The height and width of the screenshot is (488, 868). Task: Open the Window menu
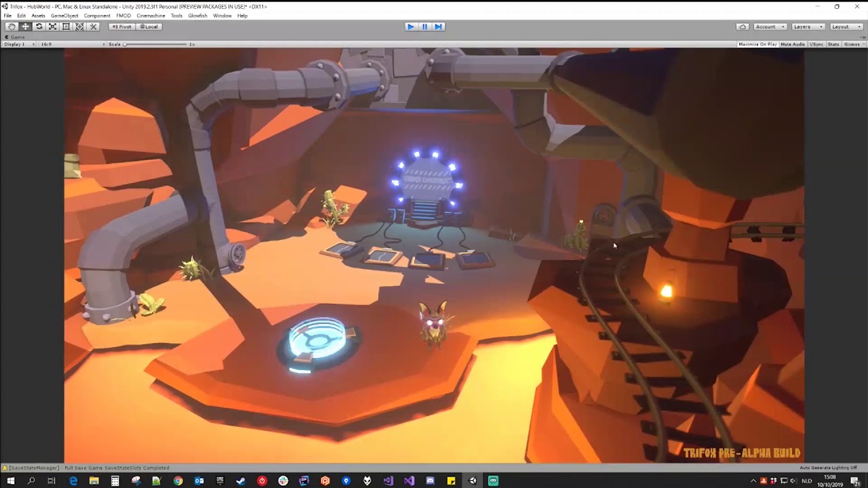click(x=222, y=16)
